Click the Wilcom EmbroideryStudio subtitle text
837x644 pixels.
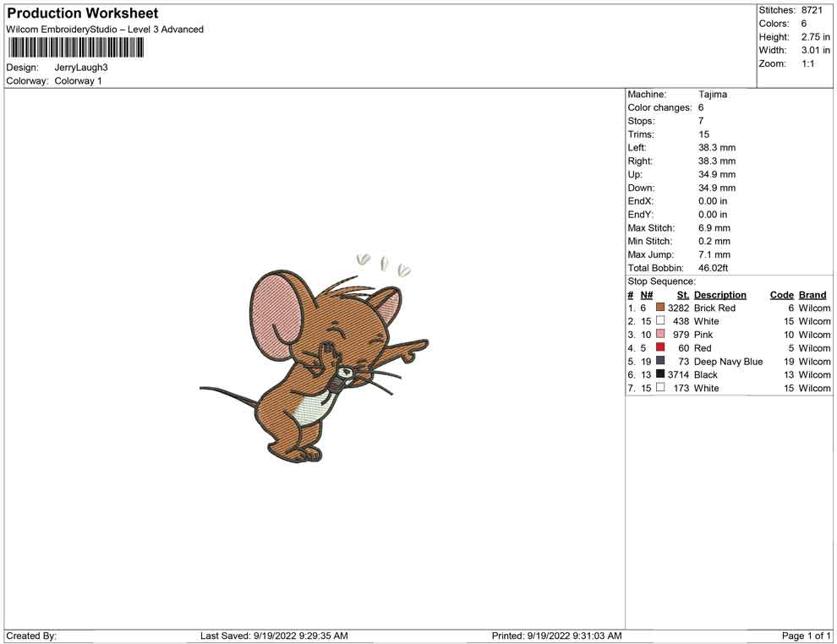[105, 30]
